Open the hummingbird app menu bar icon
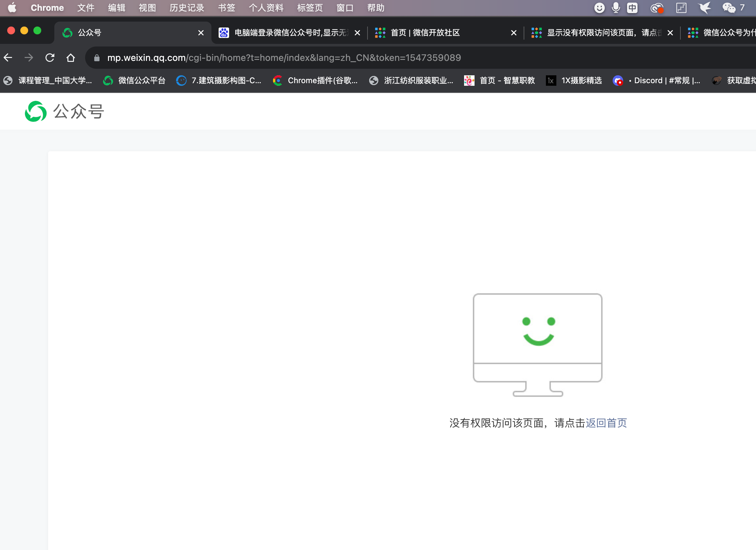 705,7
